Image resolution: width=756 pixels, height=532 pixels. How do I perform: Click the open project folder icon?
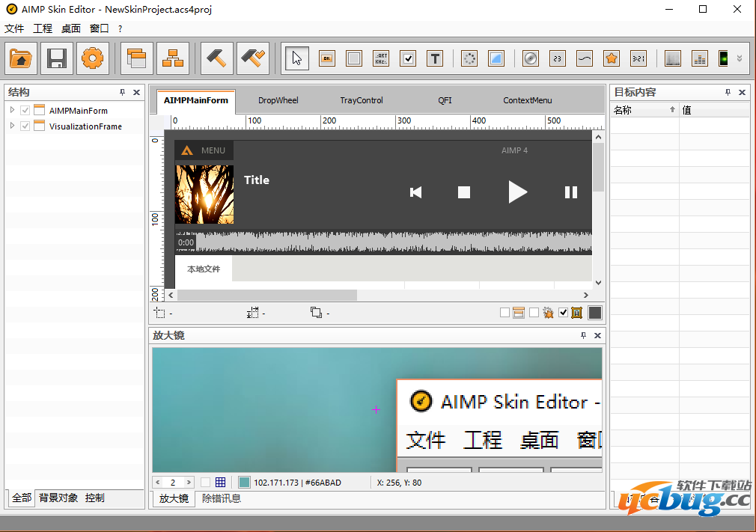coord(21,58)
